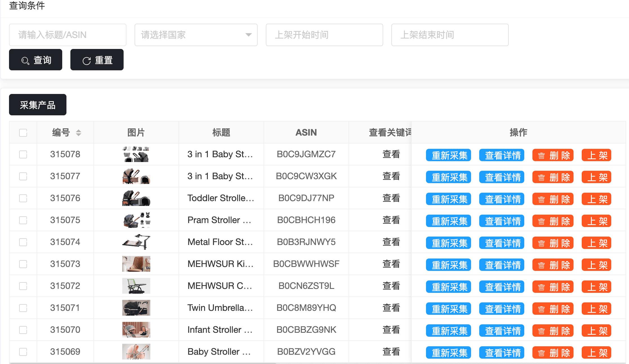
Task: Click trash icon delete for row 315078
Action: coord(541,156)
